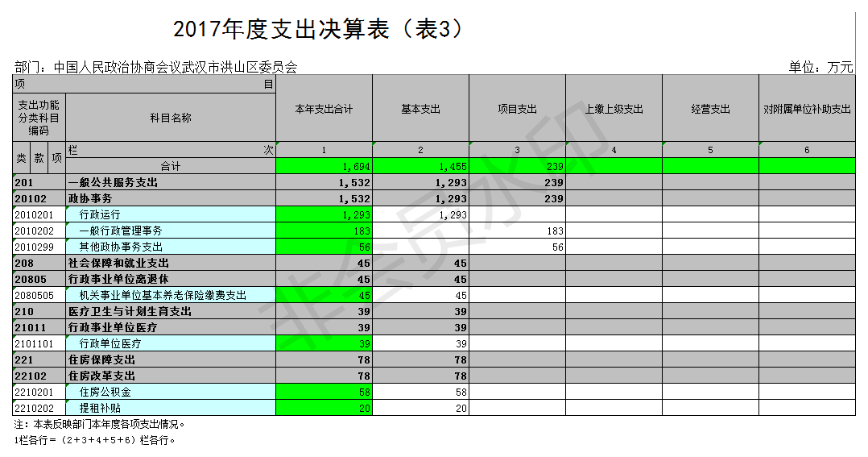Screen dimensions: 868x457
Task: Click the 经营支出 column header
Action: [710, 109]
